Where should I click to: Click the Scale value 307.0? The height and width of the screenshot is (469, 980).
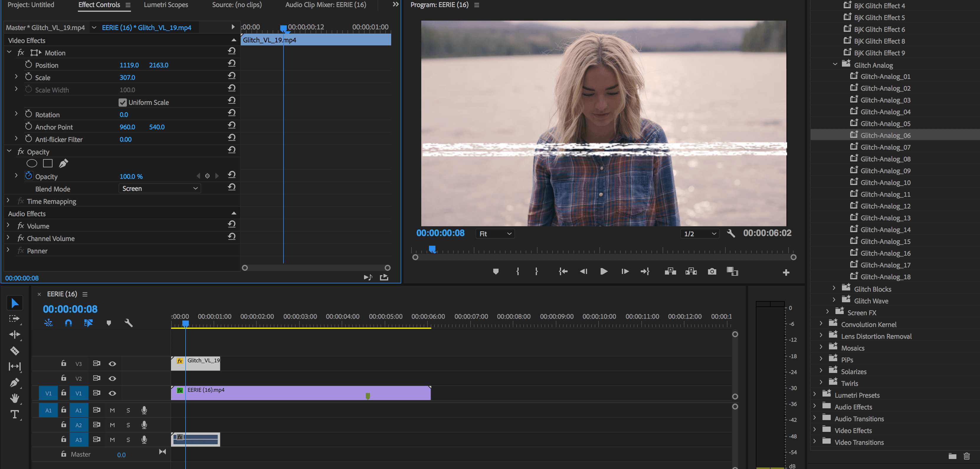pos(127,77)
